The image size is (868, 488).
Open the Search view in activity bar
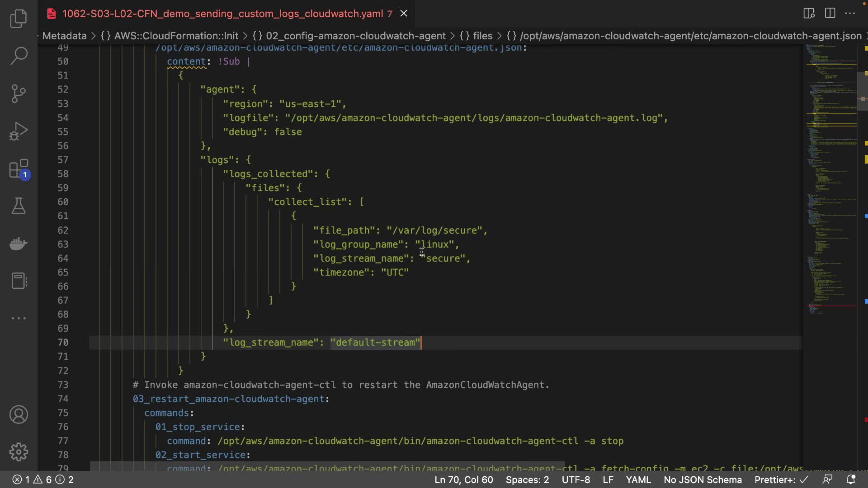pos(19,56)
